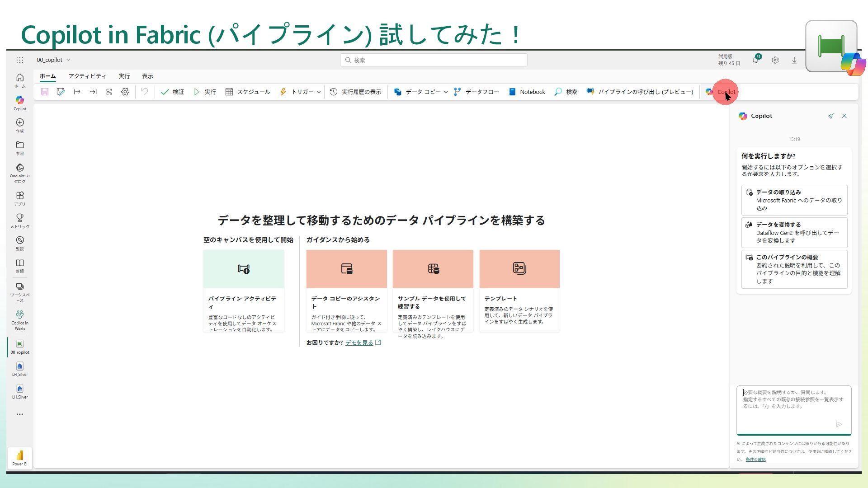Open Copilot in Fabric workspace icon

click(20, 320)
